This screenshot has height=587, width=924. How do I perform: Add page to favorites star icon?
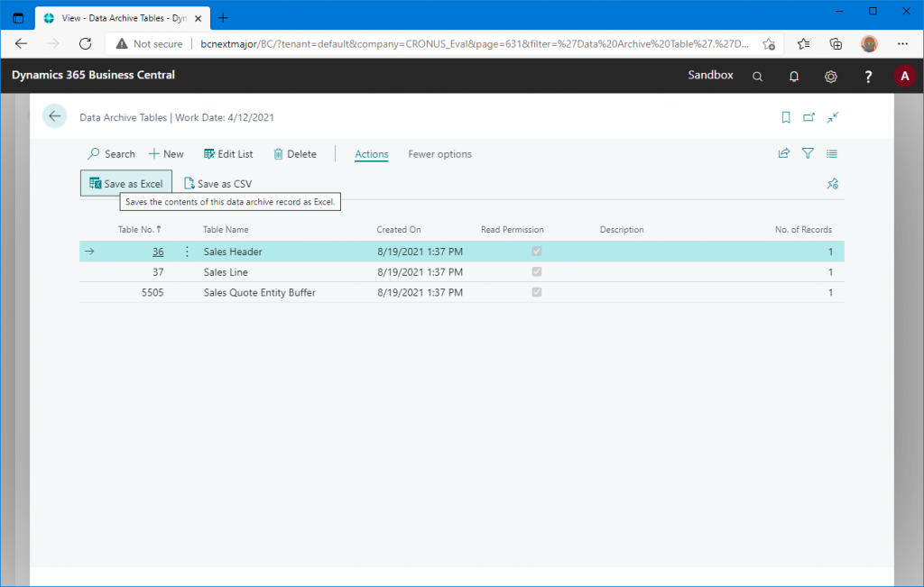769,43
